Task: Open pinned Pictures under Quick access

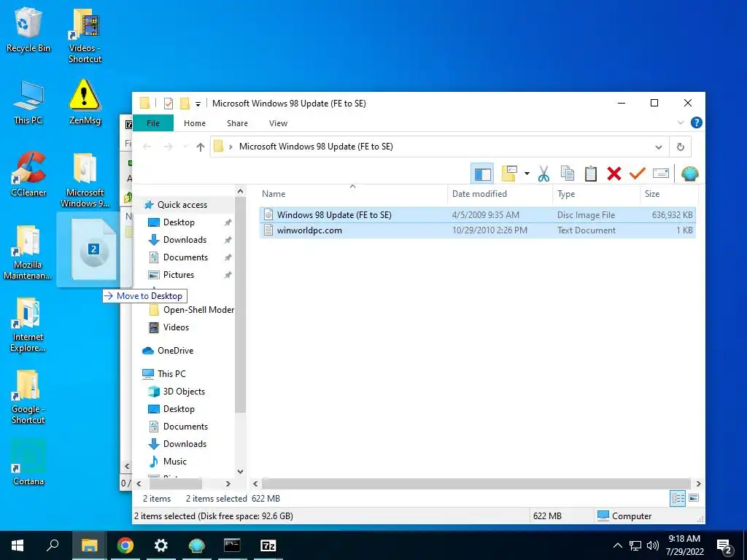Action: (x=179, y=275)
